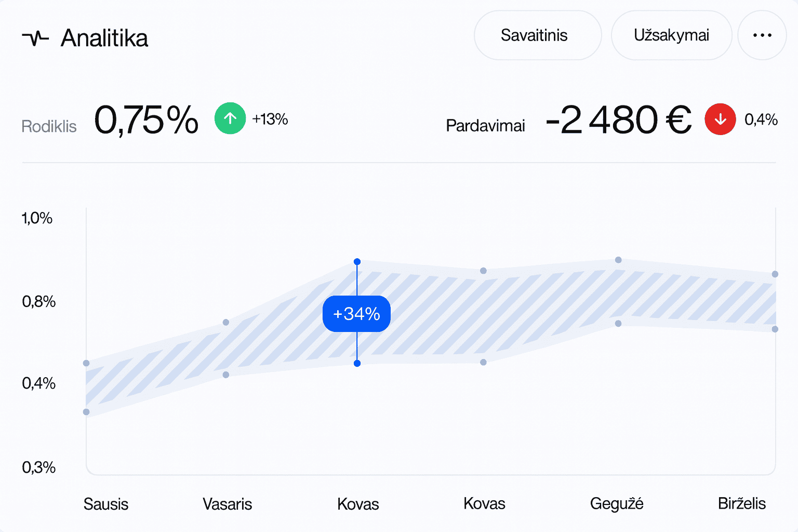Image resolution: width=798 pixels, height=532 pixels.
Task: Click the lower Gegužė data point
Action: tap(618, 324)
